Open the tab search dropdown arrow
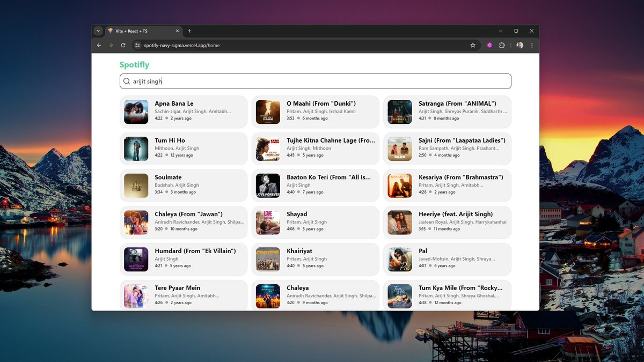The height and width of the screenshot is (362, 644). (98, 31)
